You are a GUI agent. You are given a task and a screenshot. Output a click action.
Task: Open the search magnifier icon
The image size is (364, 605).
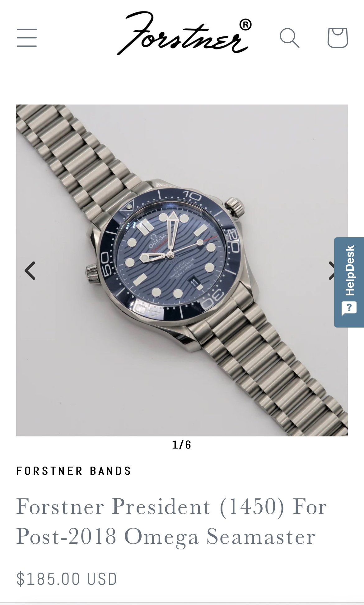[x=289, y=38]
